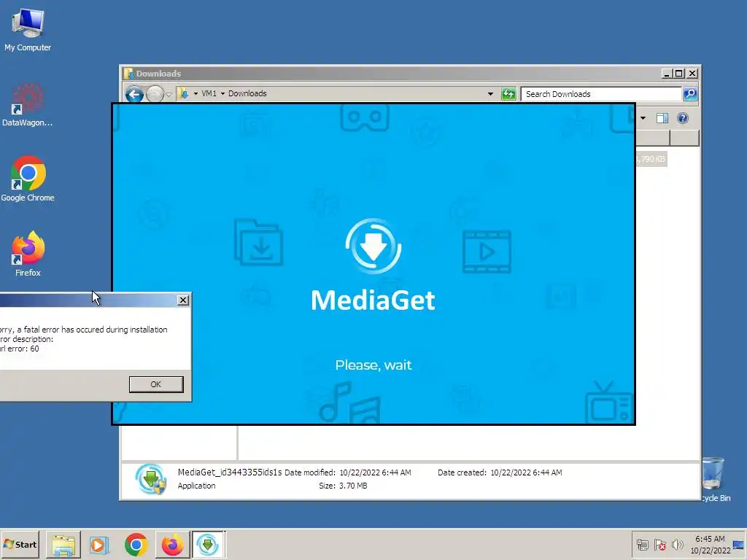Click the Date created value
This screenshot has width=747, height=560.
click(526, 472)
